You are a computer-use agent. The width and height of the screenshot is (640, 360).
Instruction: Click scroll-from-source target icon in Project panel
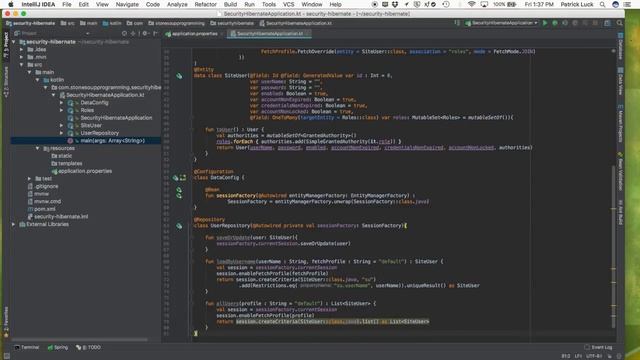pos(124,33)
